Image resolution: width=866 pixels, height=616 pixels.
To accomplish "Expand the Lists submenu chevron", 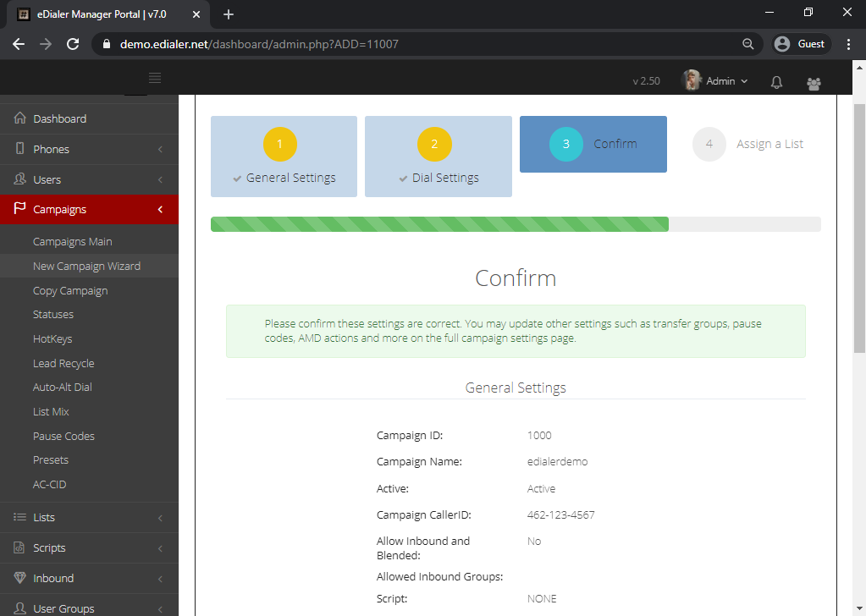I will pyautogui.click(x=160, y=518).
